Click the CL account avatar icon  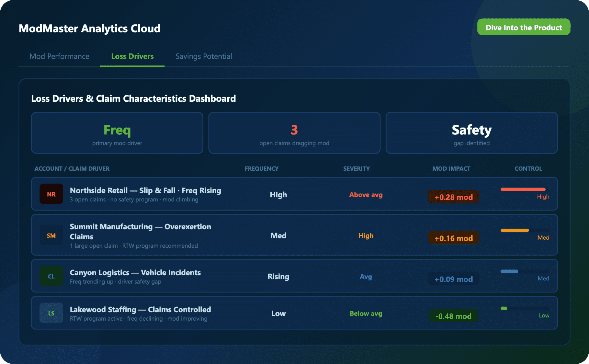tap(51, 276)
